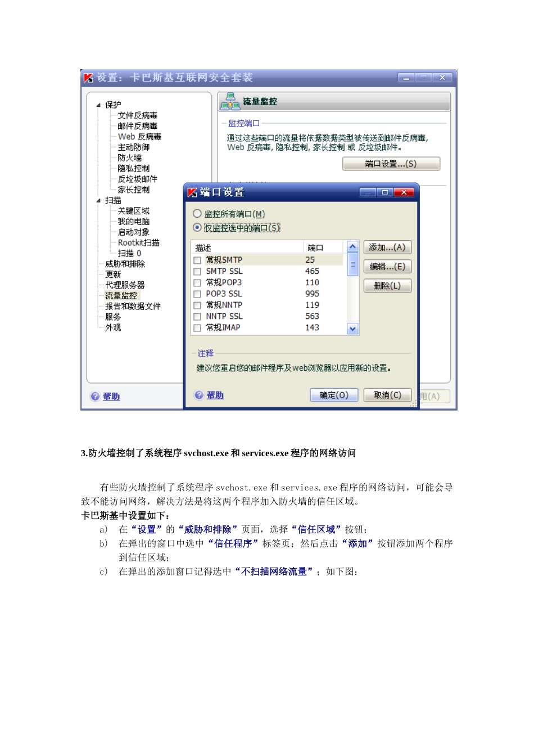
Task: Select 监控所有端口(M) radio button
Action: [197, 214]
